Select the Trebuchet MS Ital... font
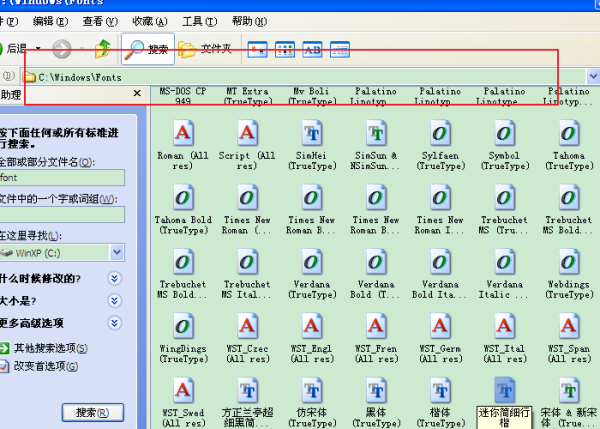Screen dimensions: 600x429 click(x=247, y=274)
